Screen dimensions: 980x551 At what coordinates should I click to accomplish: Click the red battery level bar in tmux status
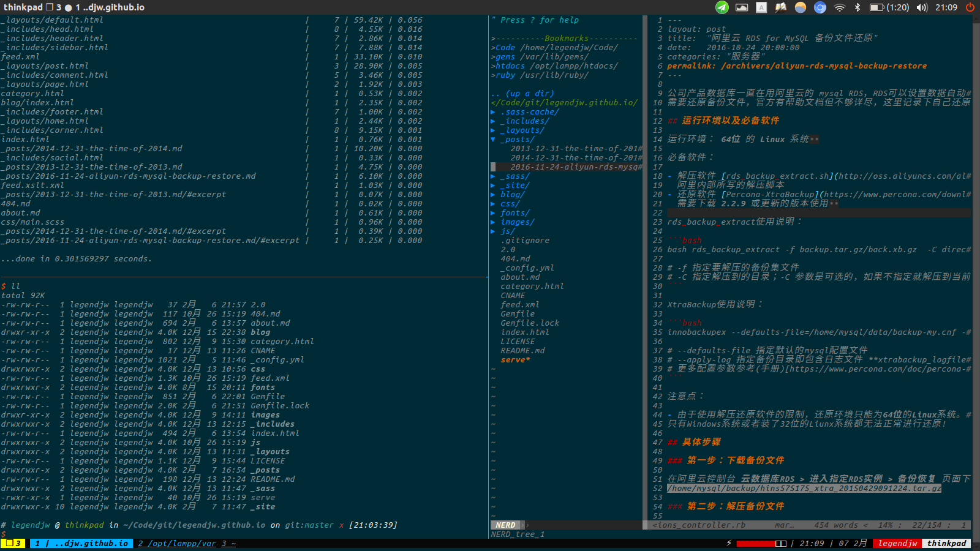pyautogui.click(x=756, y=543)
